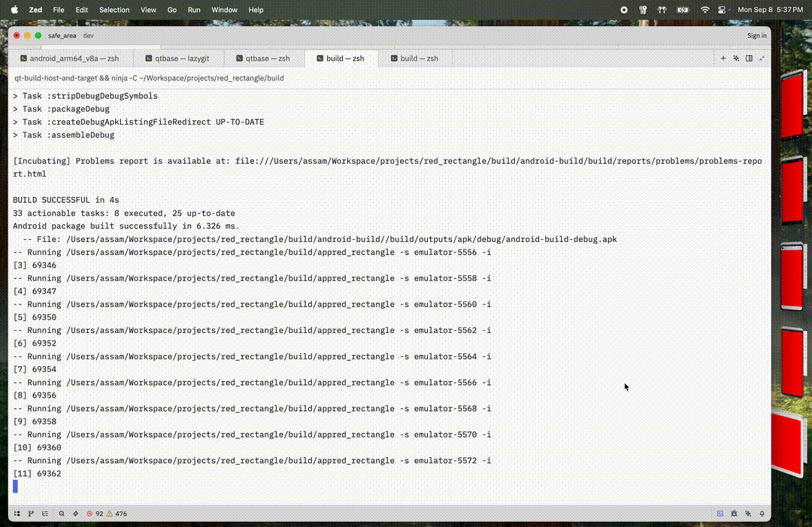This screenshot has height=527, width=812.
Task: Open the Window menu
Action: click(x=224, y=10)
